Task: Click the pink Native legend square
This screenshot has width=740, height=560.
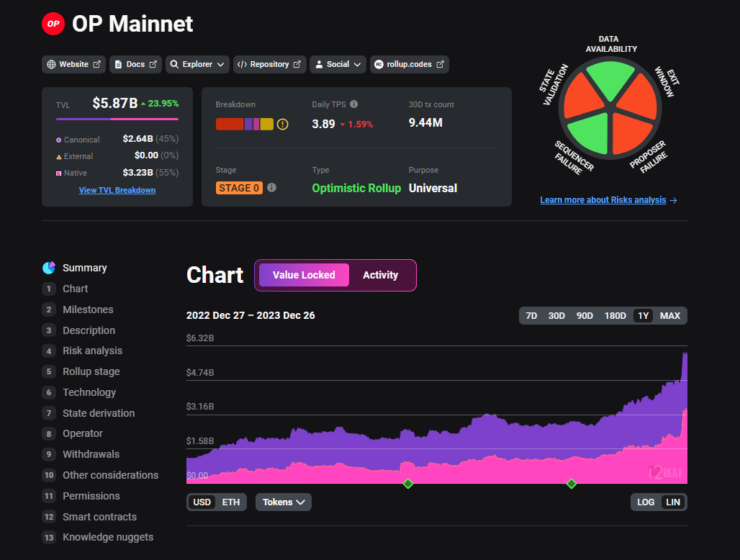Action: pos(58,173)
